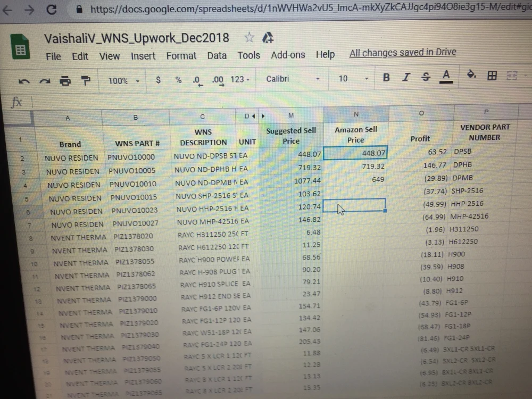Click the document title VaishaliV_WNS_Upwork_Dec2018
This screenshot has width=532, height=399.
[x=136, y=38]
